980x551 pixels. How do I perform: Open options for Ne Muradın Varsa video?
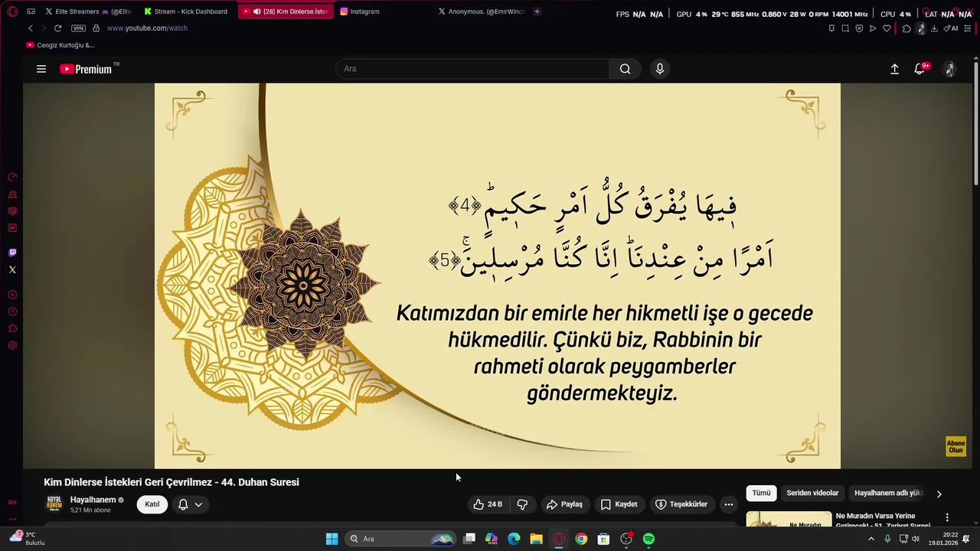click(x=947, y=517)
